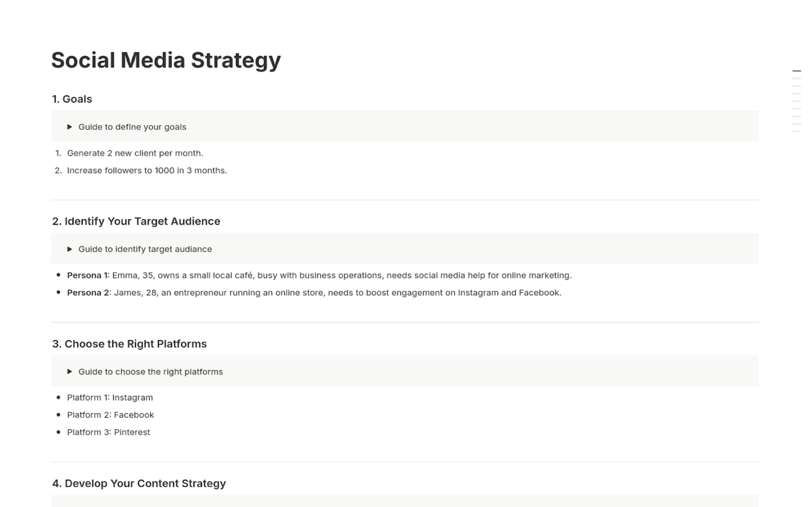Click the heading '3. Choose the Right Platforms'
Screen dimensions: 812x507
[130, 343]
